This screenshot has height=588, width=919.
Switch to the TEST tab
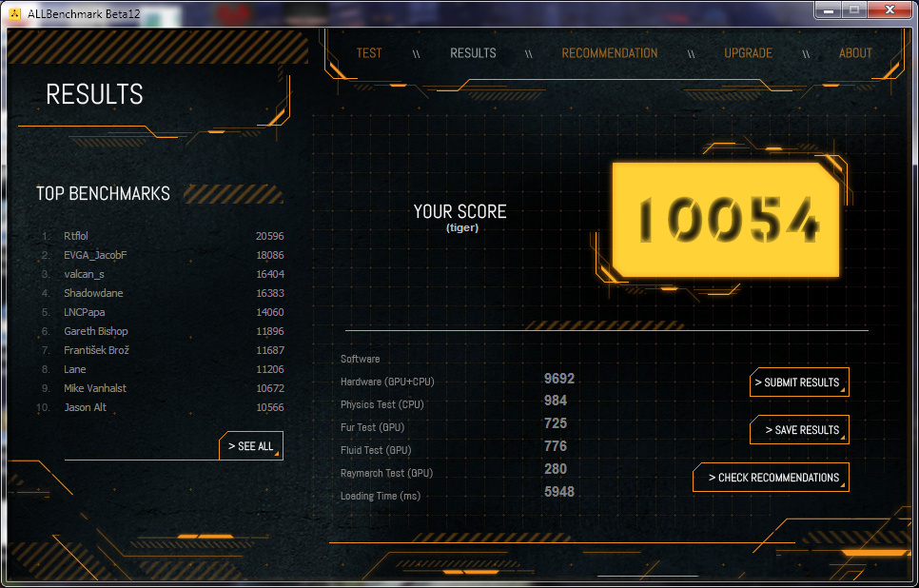[369, 53]
